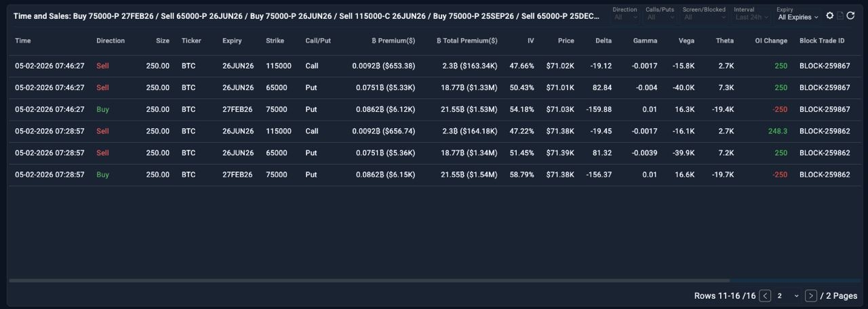
Task: Go to the previous page arrow
Action: [x=765, y=295]
